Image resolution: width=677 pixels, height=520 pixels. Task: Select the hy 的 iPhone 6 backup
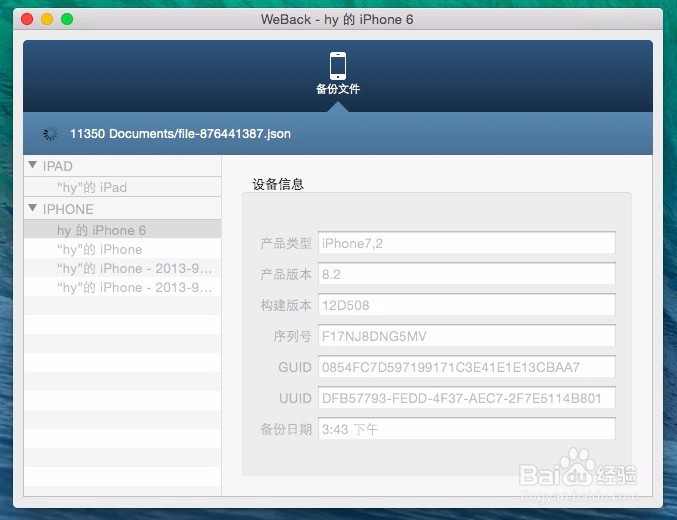123,230
